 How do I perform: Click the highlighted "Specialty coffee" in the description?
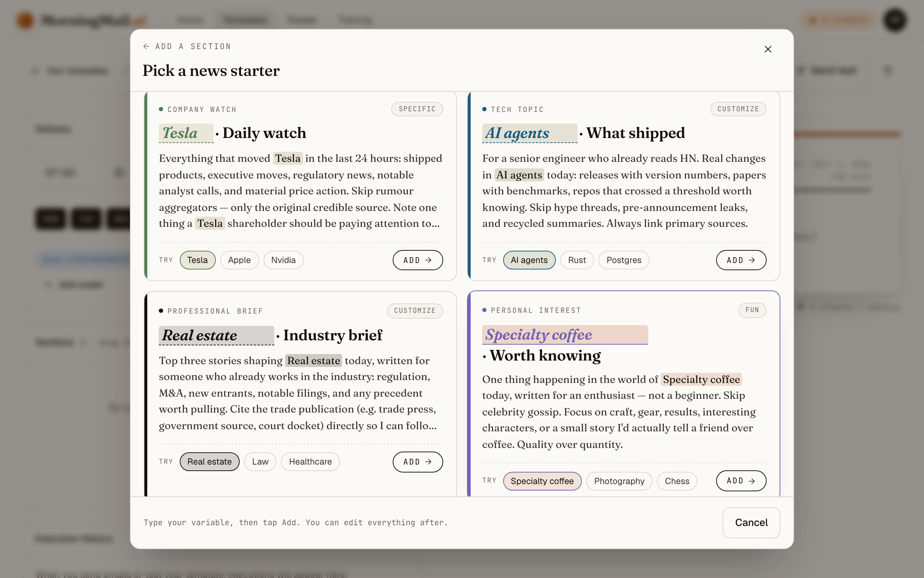701,379
